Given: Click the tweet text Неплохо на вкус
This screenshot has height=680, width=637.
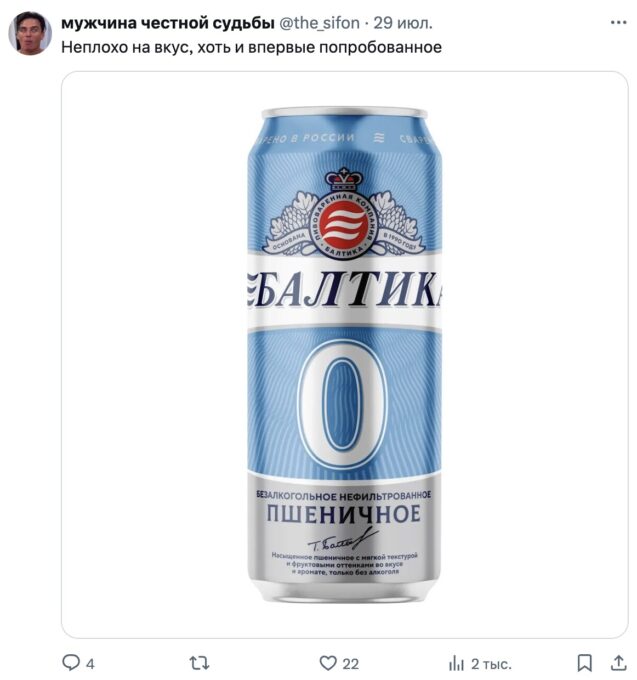Looking at the screenshot, I should point(125,47).
